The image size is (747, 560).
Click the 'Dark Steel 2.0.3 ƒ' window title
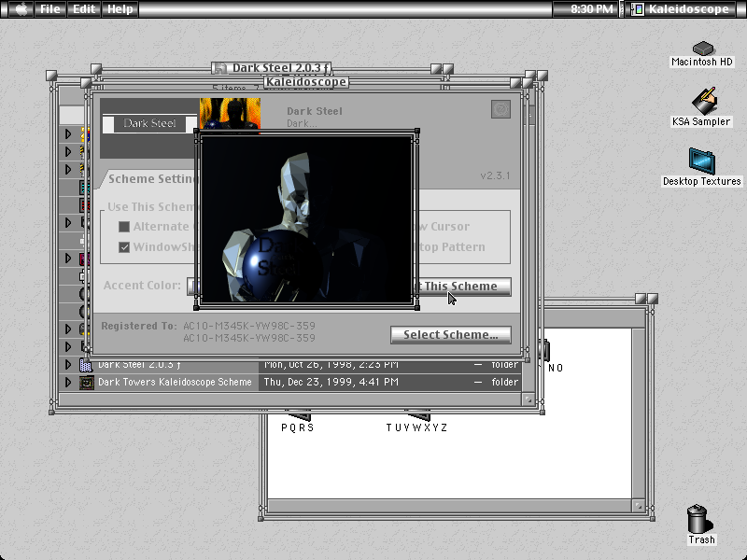coord(281,67)
